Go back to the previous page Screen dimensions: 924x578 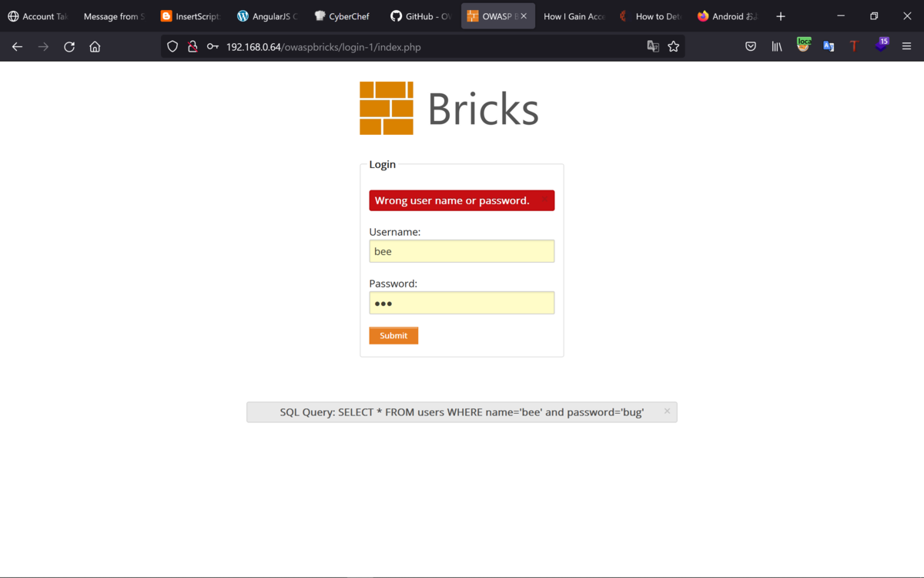pyautogui.click(x=17, y=47)
